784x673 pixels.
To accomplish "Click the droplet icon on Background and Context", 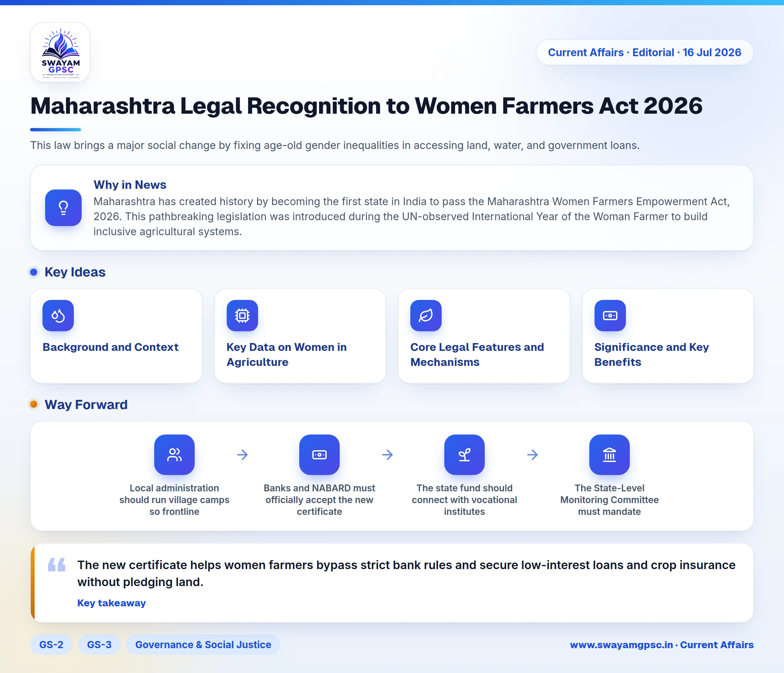I will [x=58, y=316].
